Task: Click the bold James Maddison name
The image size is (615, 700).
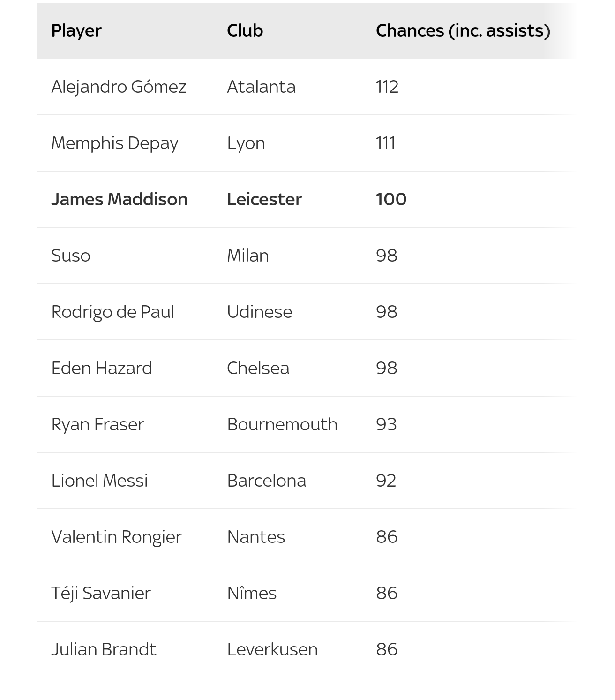Action: coord(120,199)
